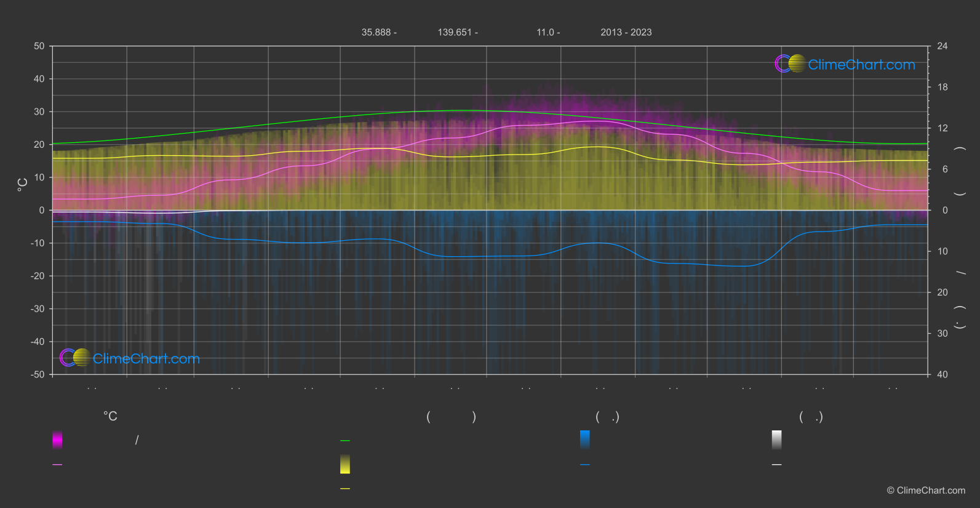
Task: Click the white gradient snow legend swatch
Action: point(777,440)
